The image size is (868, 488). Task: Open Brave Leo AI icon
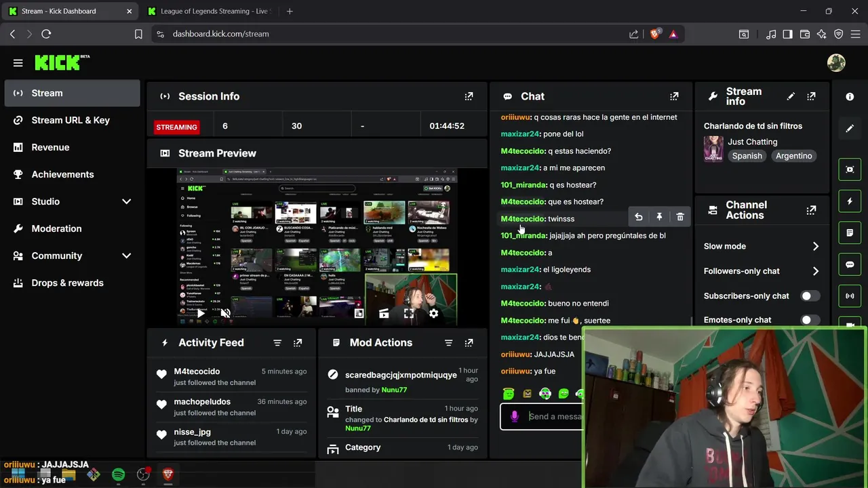822,34
